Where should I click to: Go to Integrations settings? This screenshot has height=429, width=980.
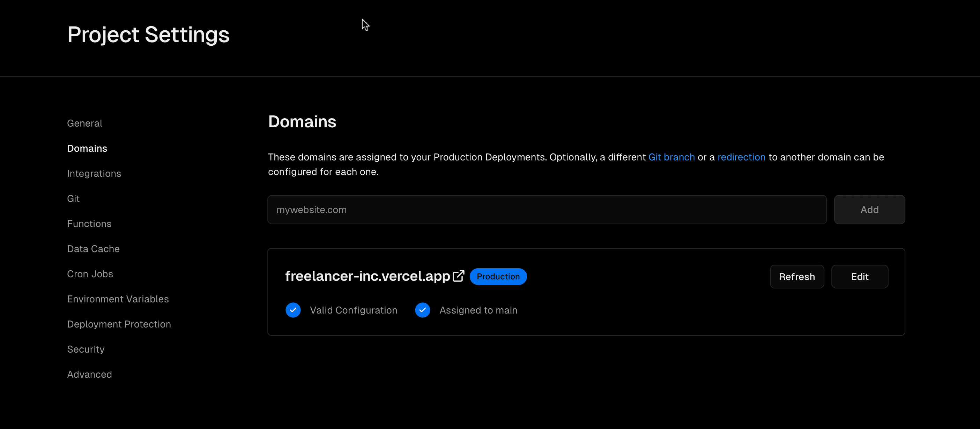coord(94,173)
